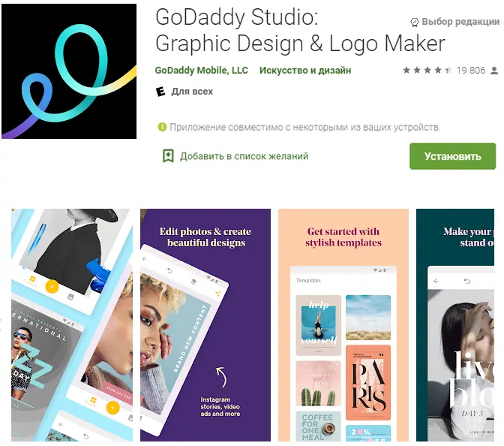This screenshot has width=504, height=446.
Task: Click the Editors' Choice badge icon
Action: (x=415, y=22)
